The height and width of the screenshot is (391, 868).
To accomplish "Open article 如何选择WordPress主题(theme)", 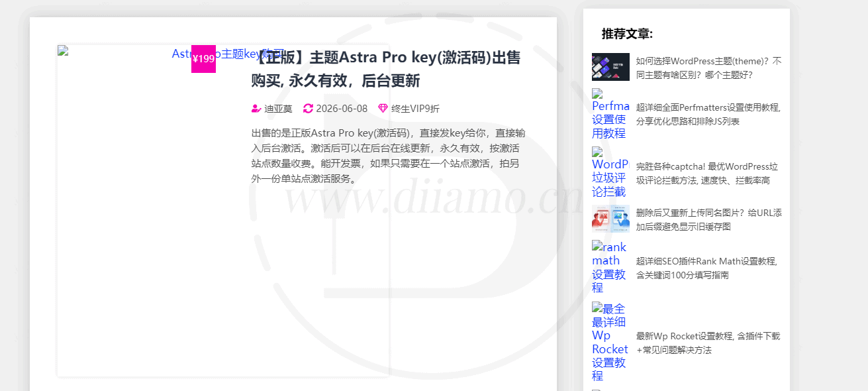I will 708,68.
